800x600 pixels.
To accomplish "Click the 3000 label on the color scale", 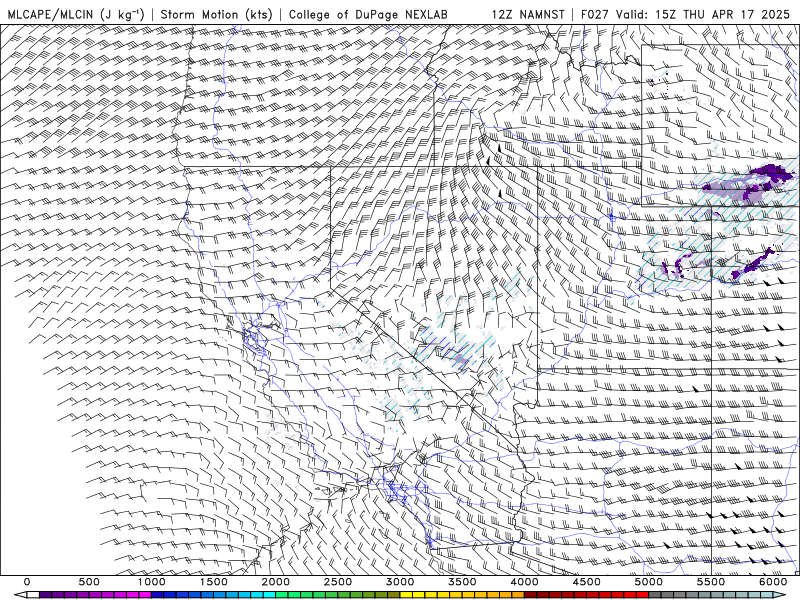I will pyautogui.click(x=401, y=582).
